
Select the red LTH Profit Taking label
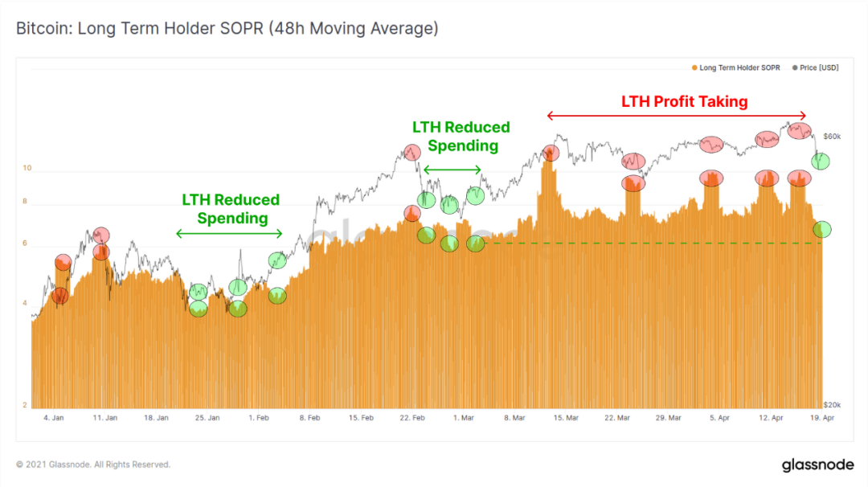[x=684, y=101]
